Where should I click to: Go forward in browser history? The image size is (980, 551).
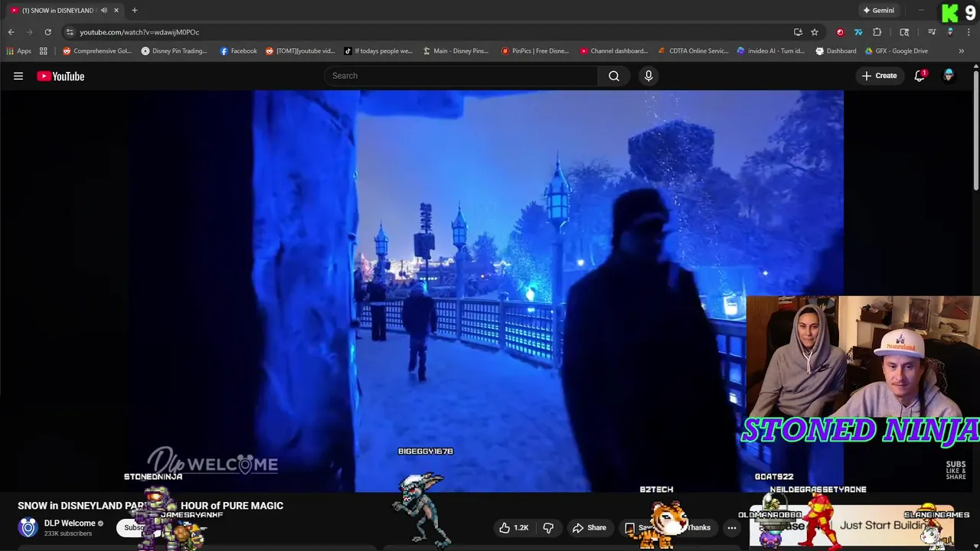point(29,32)
